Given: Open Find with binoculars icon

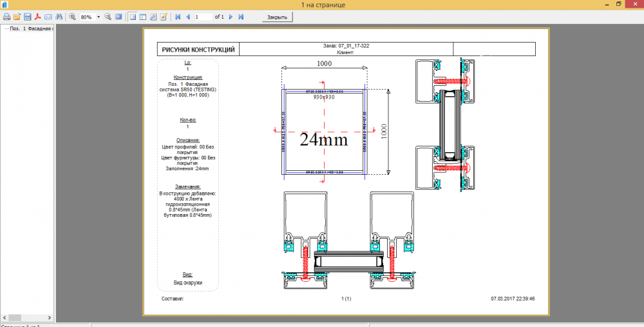Looking at the screenshot, I should click(59, 17).
